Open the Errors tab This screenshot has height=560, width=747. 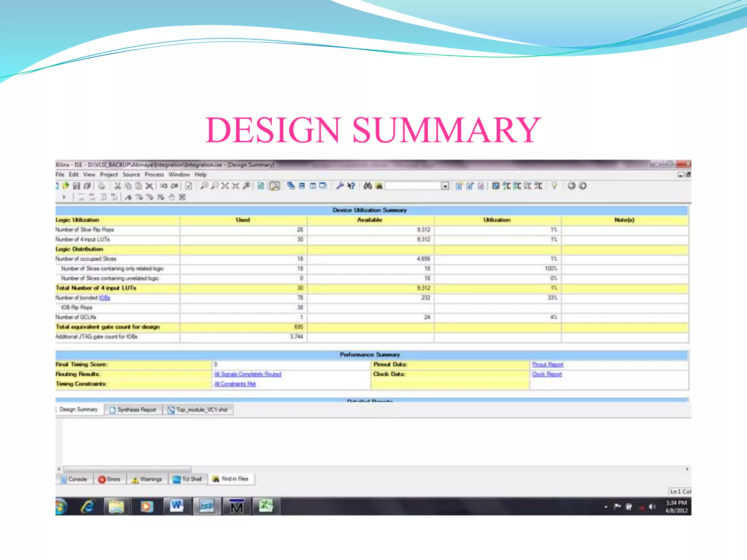[x=109, y=479]
